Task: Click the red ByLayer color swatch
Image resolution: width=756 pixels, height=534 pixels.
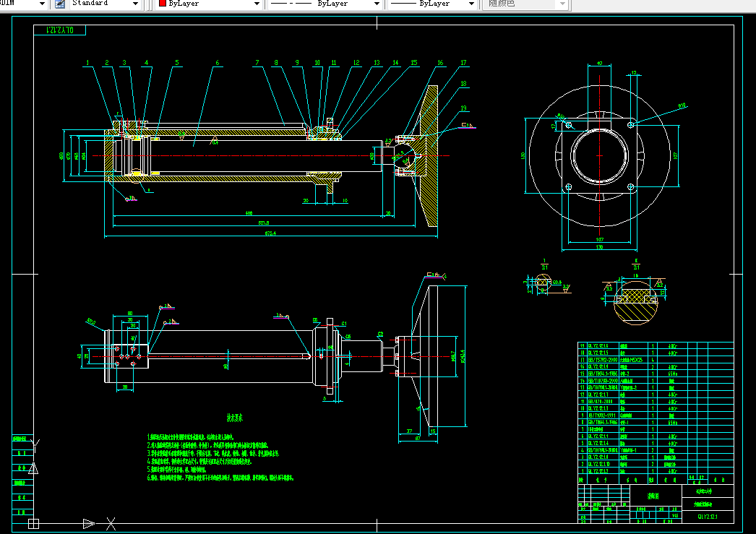Action: click(162, 4)
